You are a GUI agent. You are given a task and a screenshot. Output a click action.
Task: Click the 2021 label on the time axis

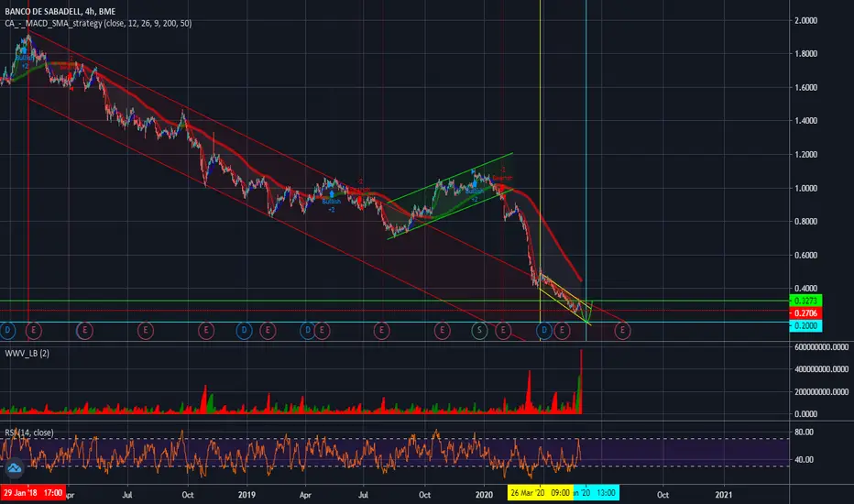tap(724, 495)
